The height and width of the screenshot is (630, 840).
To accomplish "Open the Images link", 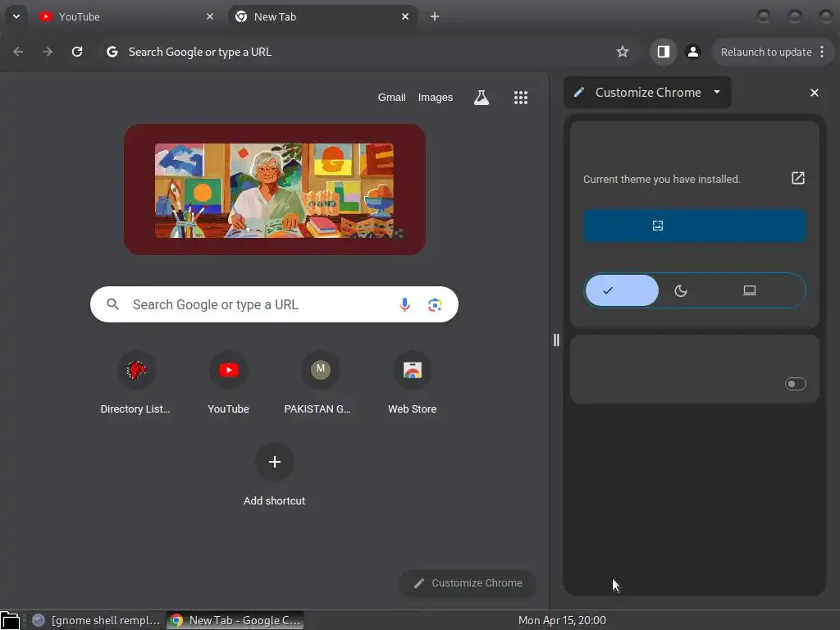I will (x=435, y=98).
